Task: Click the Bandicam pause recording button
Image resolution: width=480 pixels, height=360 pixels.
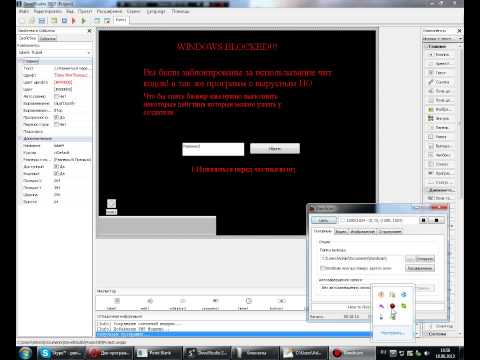Action: [424, 220]
